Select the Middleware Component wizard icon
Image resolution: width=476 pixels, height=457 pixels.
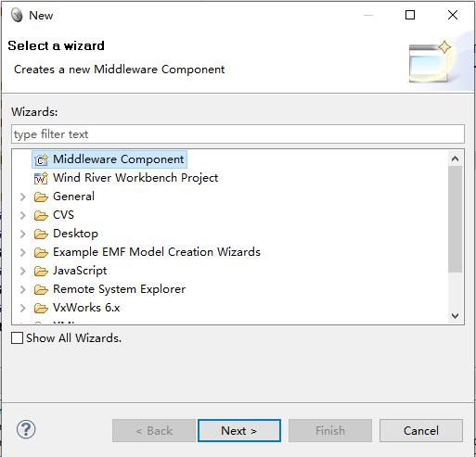coord(41,159)
